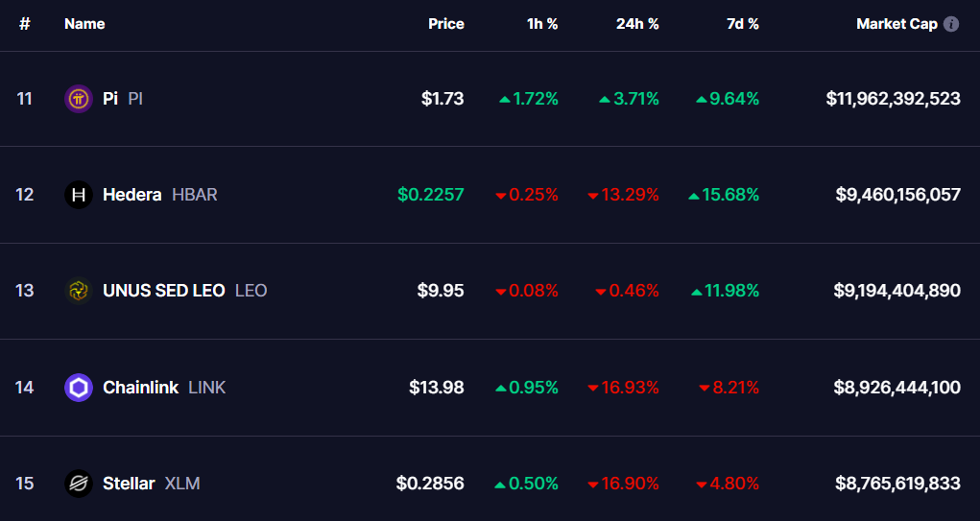Sort by the # rank column header

click(25, 24)
